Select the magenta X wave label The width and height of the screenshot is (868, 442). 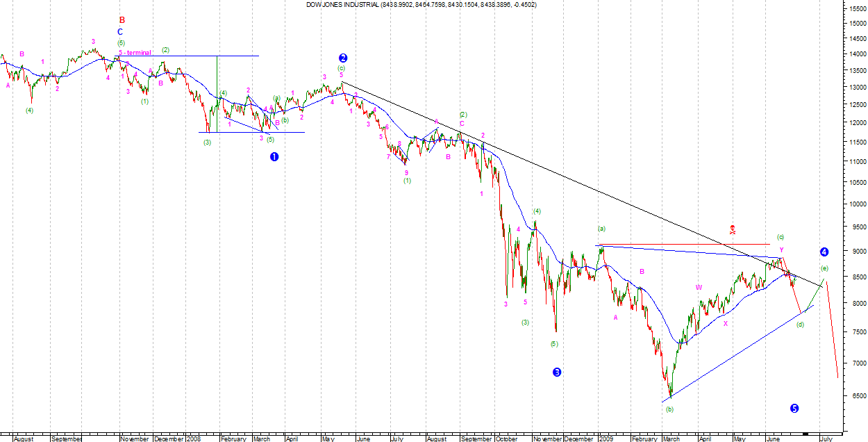coord(726,323)
